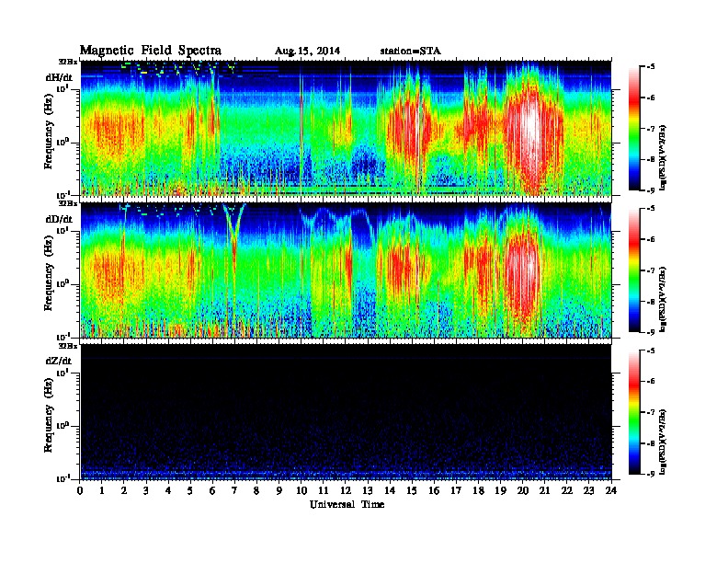This screenshot has width=728, height=563.
Task: Click the '-9' tick on dH/dt color scale
Action: click(x=651, y=190)
